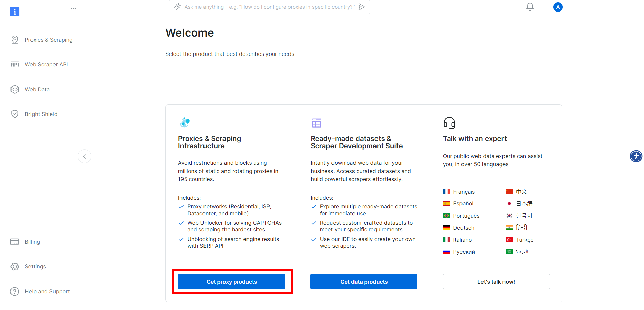
Task: Open the notifications bell
Action: coord(530,7)
